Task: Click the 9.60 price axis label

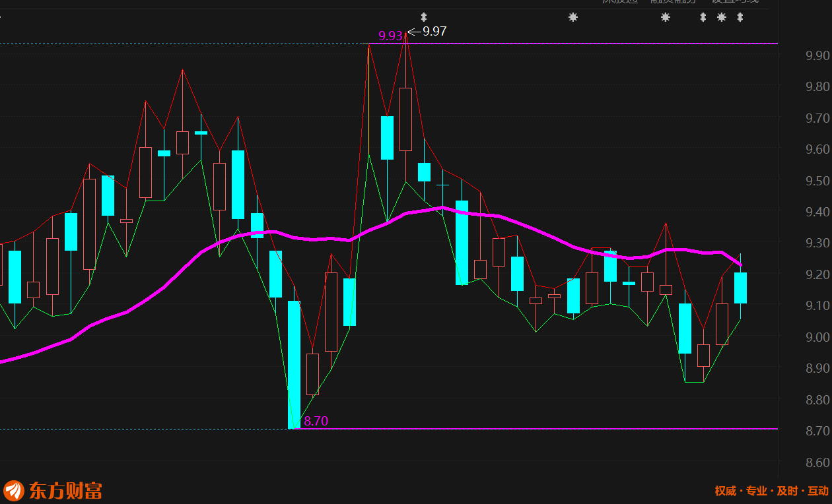Action: coord(817,149)
